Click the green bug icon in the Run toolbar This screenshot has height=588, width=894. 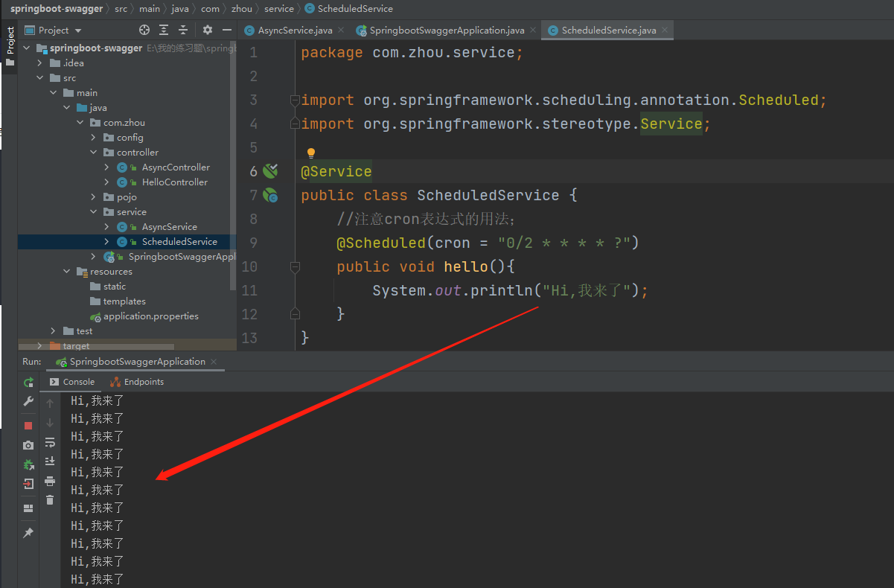[28, 464]
